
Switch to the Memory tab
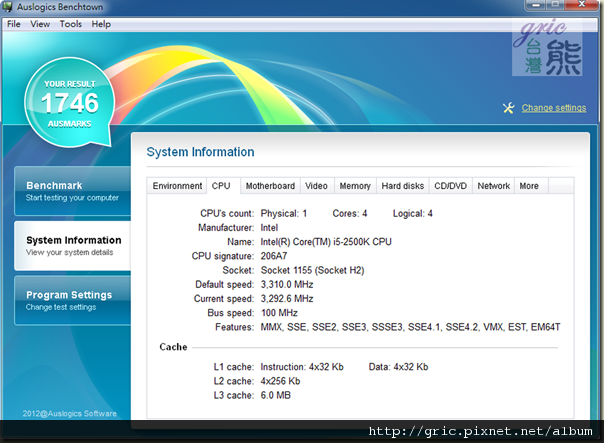pos(355,186)
